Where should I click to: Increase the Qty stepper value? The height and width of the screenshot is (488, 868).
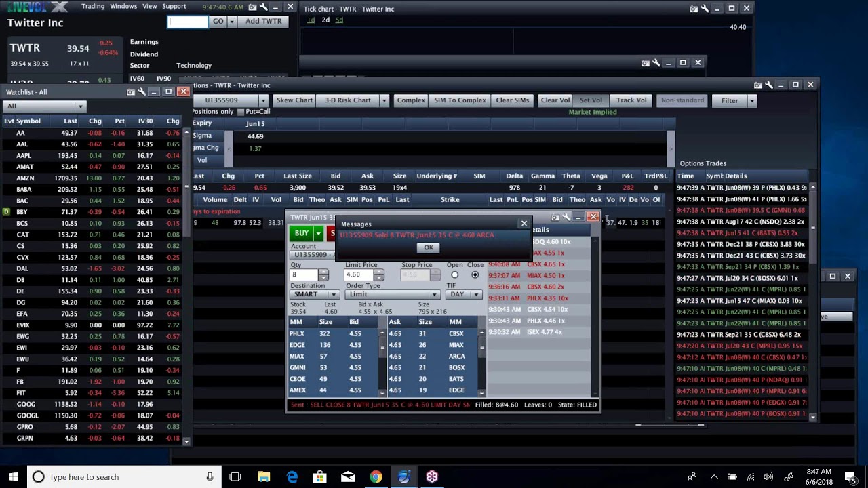(x=323, y=272)
